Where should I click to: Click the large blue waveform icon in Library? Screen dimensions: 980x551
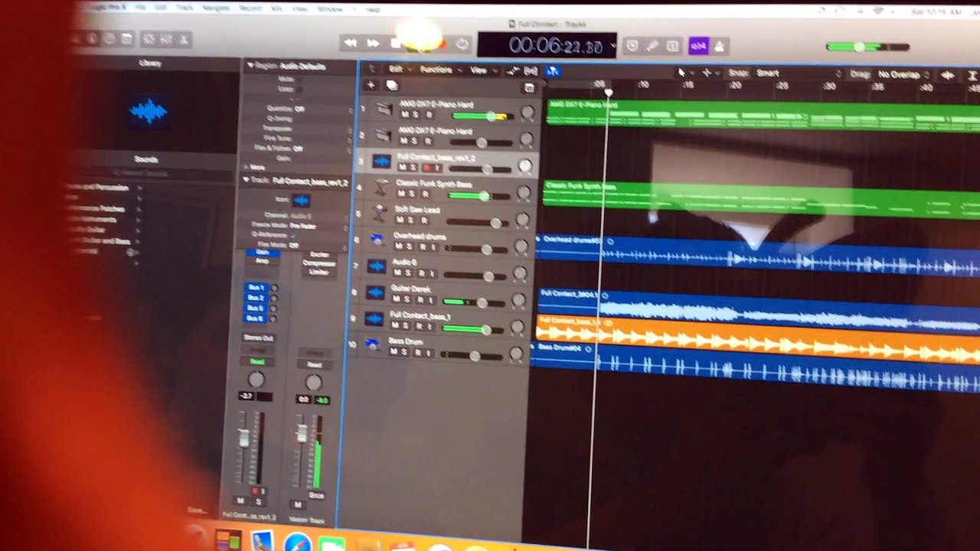(148, 112)
